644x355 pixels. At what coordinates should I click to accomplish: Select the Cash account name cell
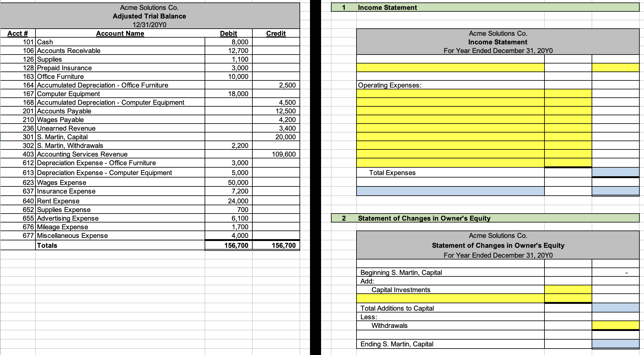[x=120, y=42]
